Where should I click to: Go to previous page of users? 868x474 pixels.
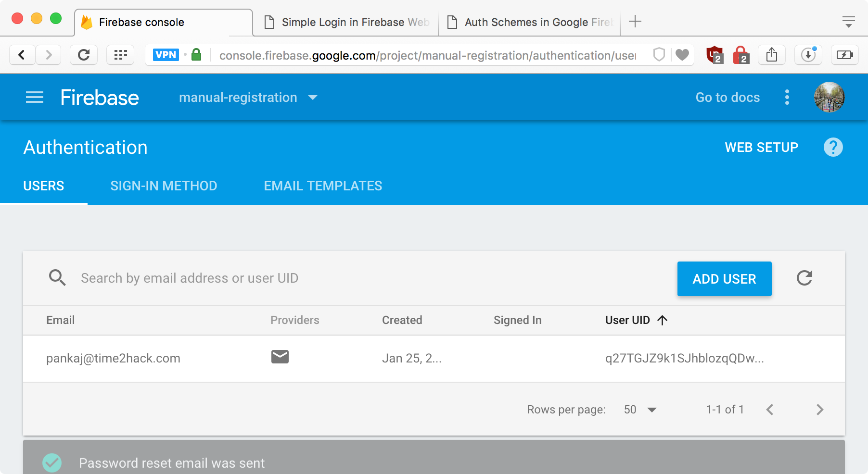(x=770, y=410)
